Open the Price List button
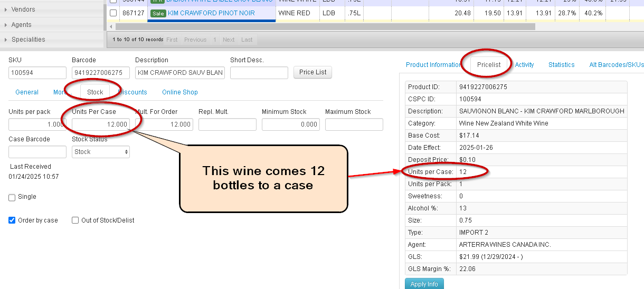Image resolution: width=644 pixels, height=289 pixels. point(313,72)
